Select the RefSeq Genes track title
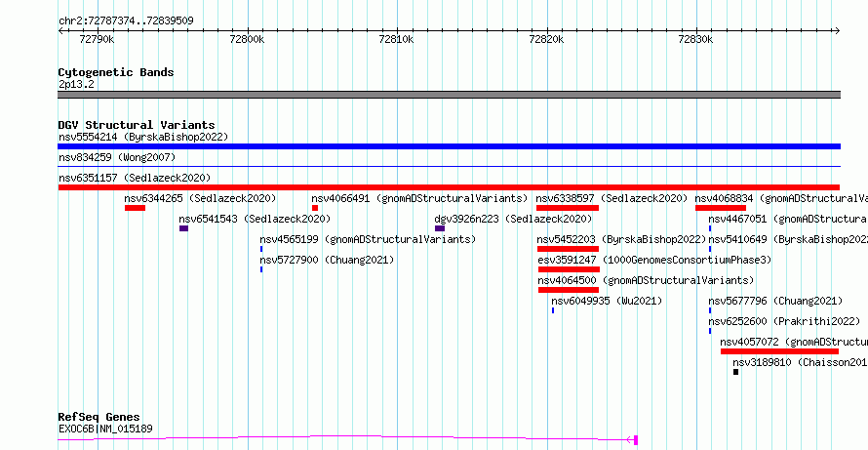Image resolution: width=868 pixels, height=450 pixels. 99,418
